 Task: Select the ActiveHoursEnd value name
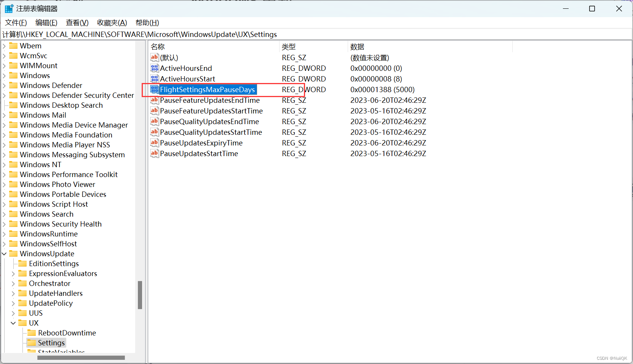(x=186, y=68)
